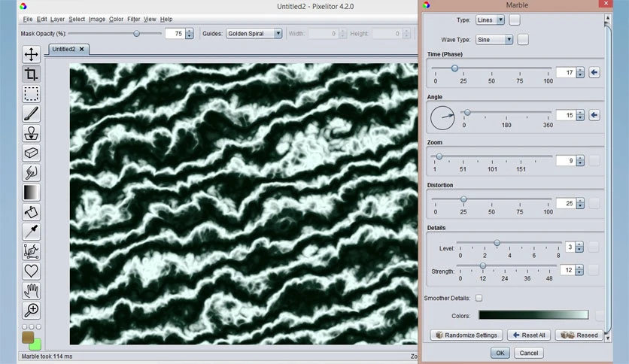
Task: Click the Marble dialog title icon
Action: (427, 5)
